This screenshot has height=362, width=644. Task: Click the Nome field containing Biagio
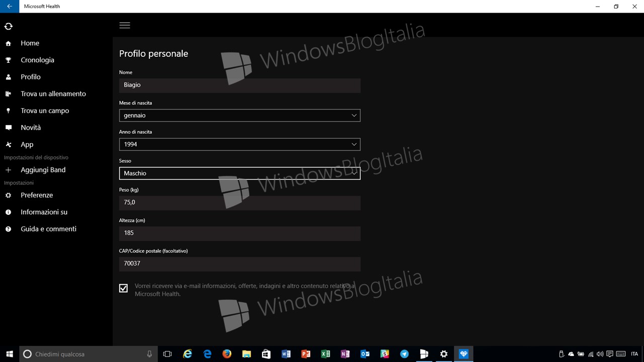coord(239,85)
